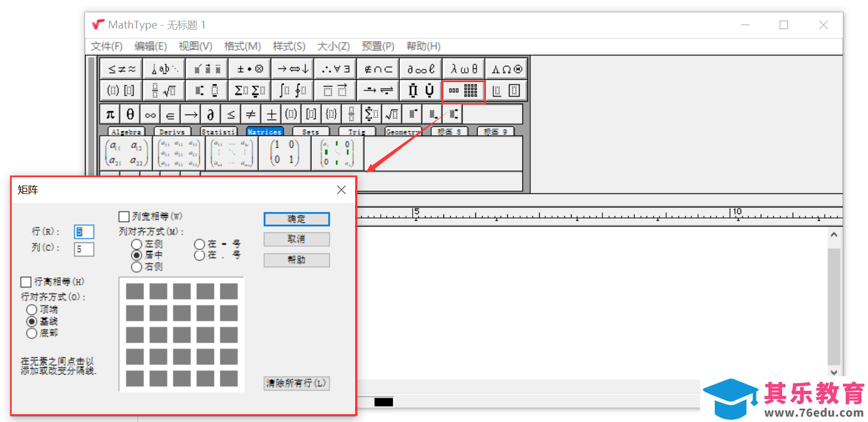Insert the plus-minus symbol from small bar

pos(271,115)
